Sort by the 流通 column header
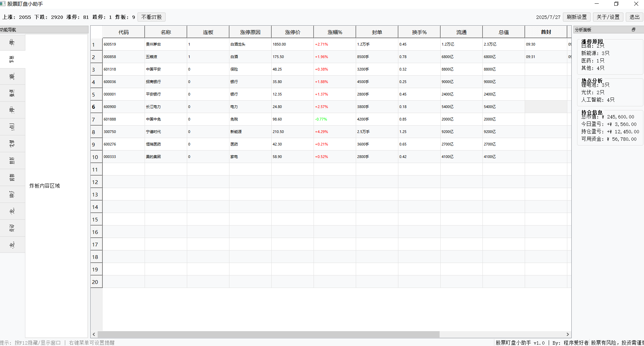The height and width of the screenshot is (346, 644). click(x=462, y=32)
